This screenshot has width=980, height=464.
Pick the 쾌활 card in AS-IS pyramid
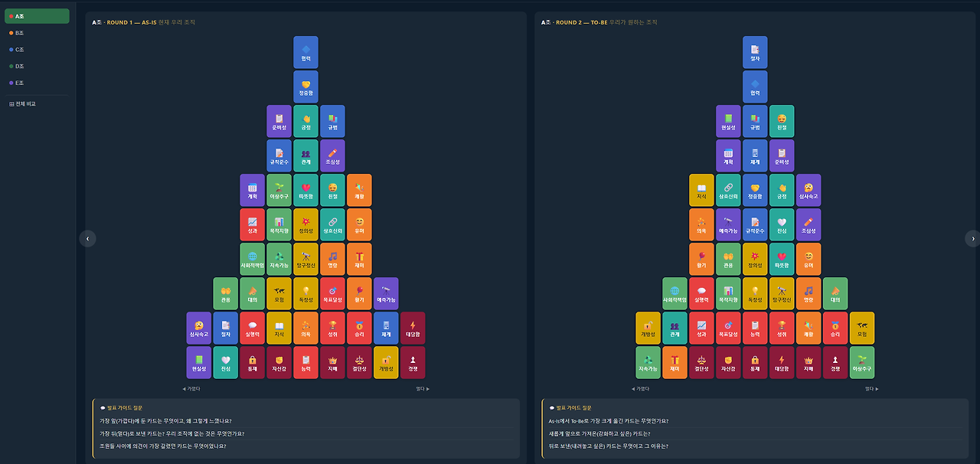[x=359, y=190]
